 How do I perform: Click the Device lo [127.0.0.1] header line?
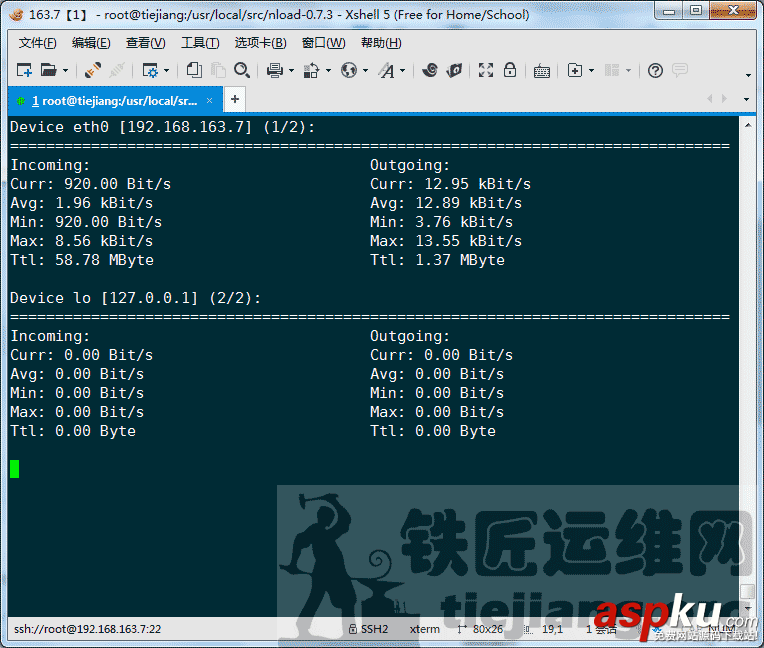[x=135, y=298]
